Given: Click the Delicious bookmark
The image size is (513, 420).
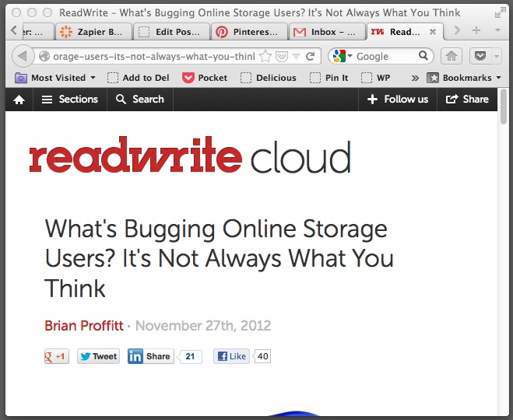Looking at the screenshot, I should coord(269,78).
